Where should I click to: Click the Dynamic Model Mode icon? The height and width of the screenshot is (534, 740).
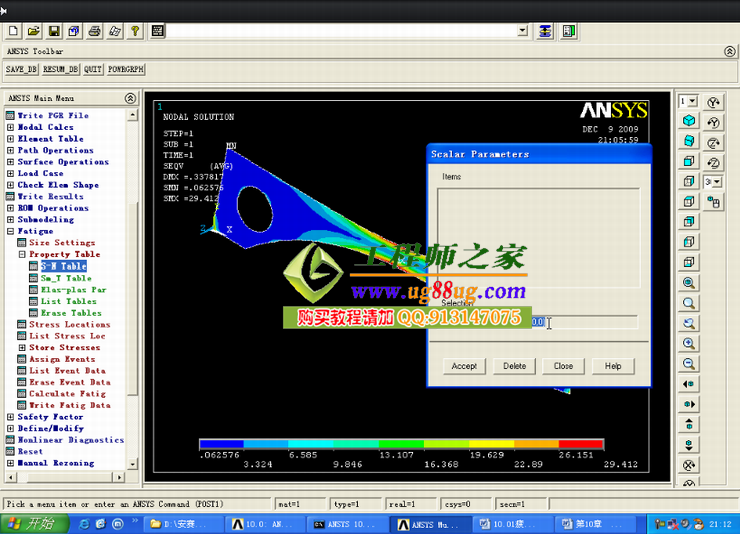713,203
